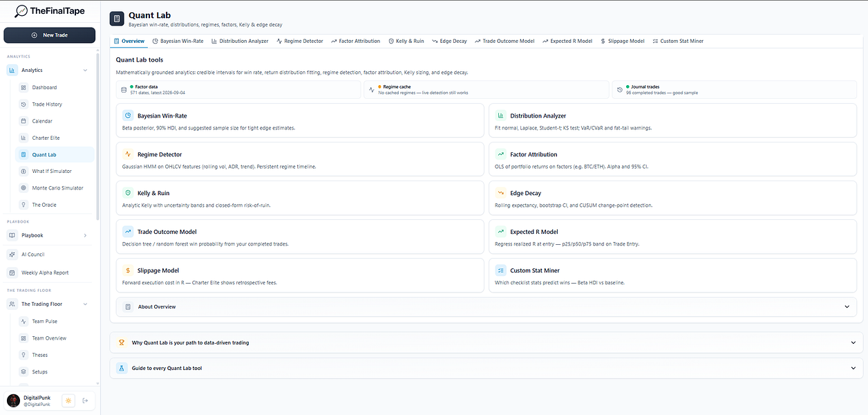Image resolution: width=868 pixels, height=415 pixels.
Task: Expand Why Quant Lab is your path panel
Action: [x=487, y=342]
